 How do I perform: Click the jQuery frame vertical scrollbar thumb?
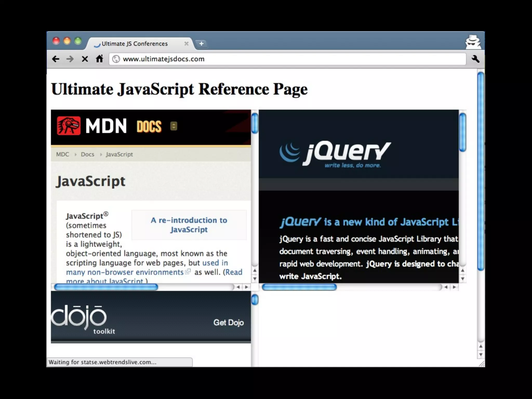click(462, 132)
